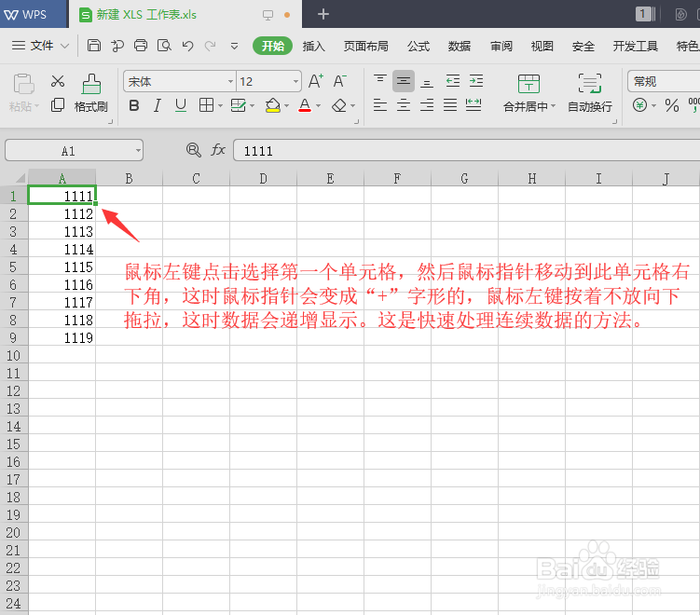
Task: Undo the last action
Action: (x=187, y=46)
